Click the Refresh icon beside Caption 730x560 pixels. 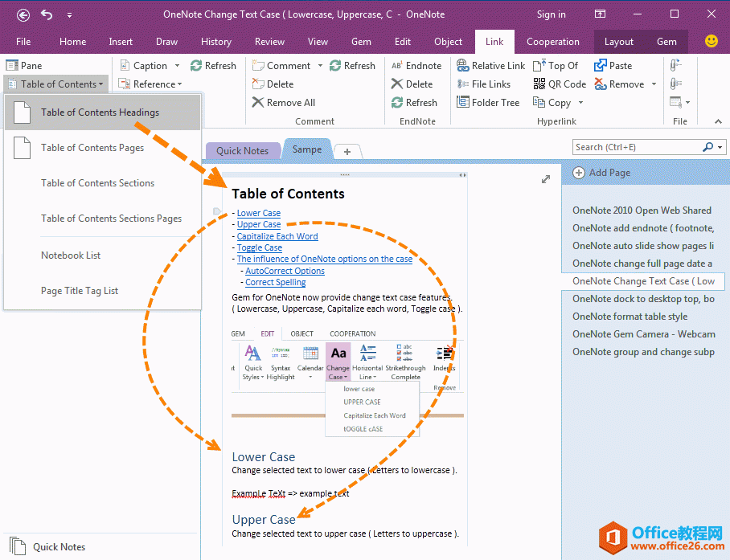click(213, 65)
